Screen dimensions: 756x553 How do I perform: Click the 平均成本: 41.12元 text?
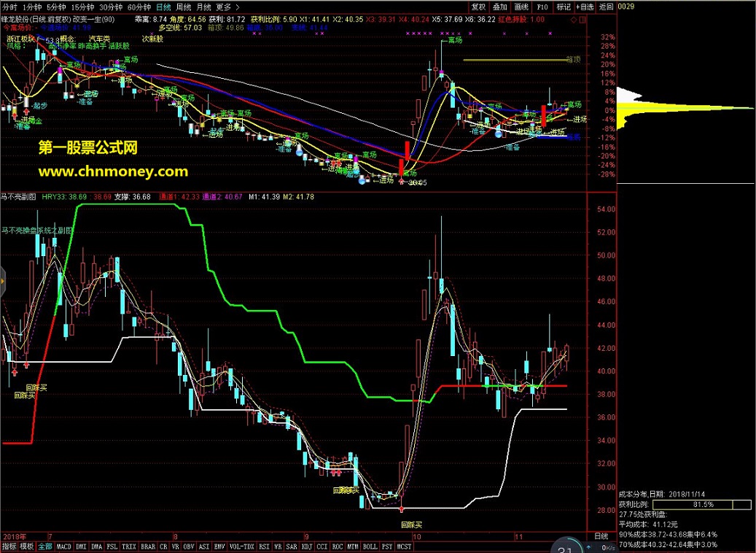[x=648, y=524]
